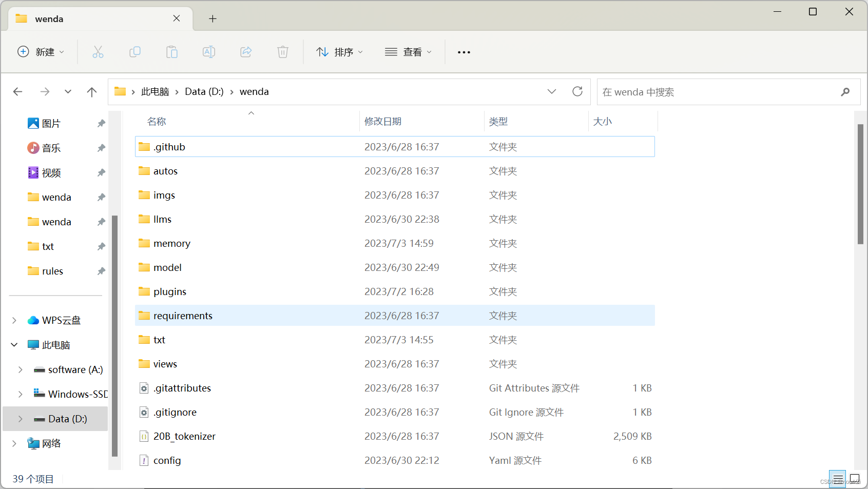Select the Cut icon on the toolbar
The image size is (868, 489).
pyautogui.click(x=98, y=52)
